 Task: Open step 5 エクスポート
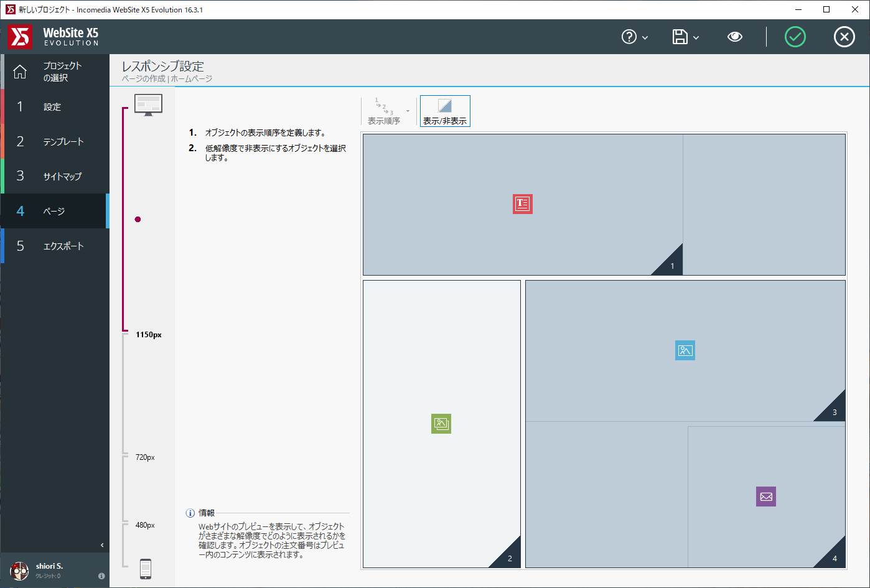[55, 246]
